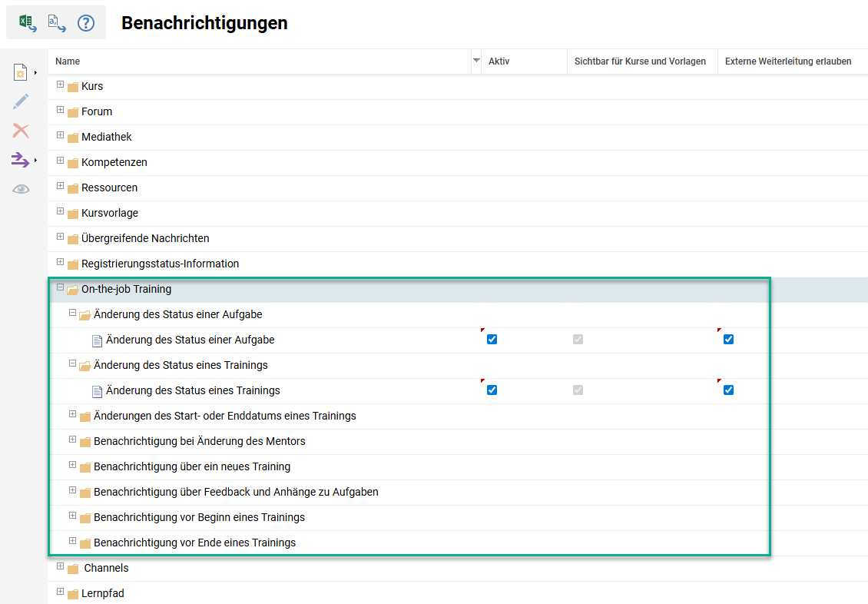Expand the Kurs folder
Screen dimensions: 868x604
tap(60, 85)
